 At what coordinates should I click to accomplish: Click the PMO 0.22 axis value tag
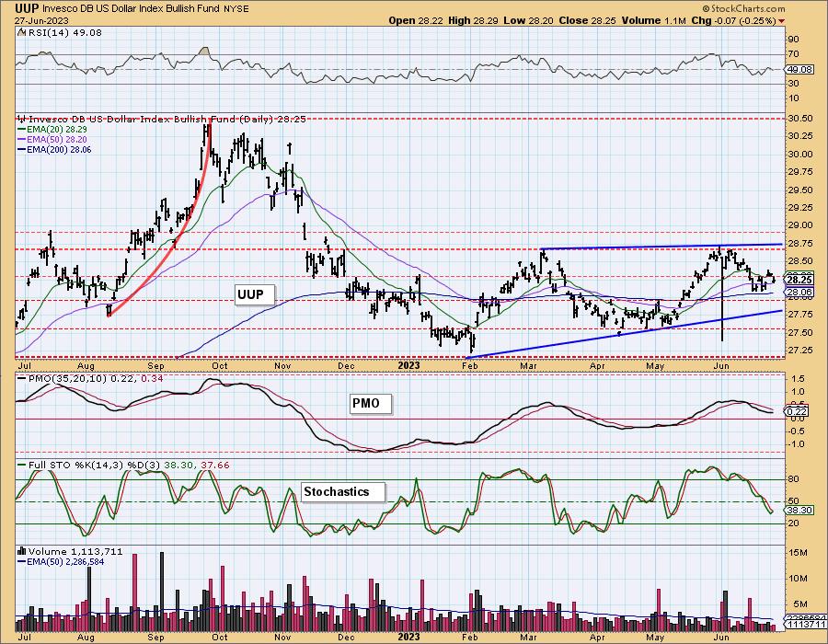797,411
